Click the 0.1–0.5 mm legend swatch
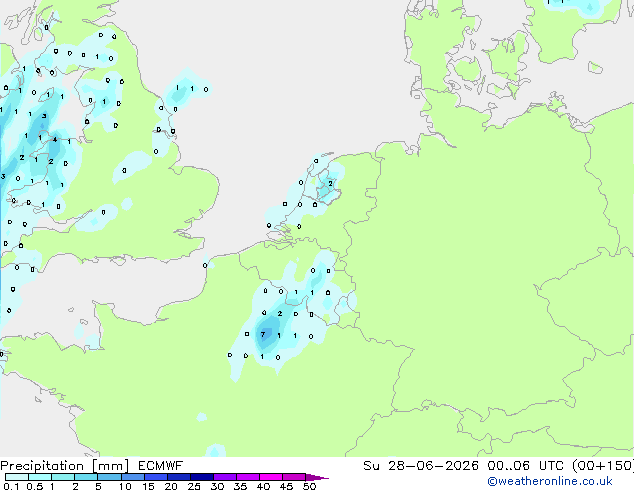 click(17, 477)
